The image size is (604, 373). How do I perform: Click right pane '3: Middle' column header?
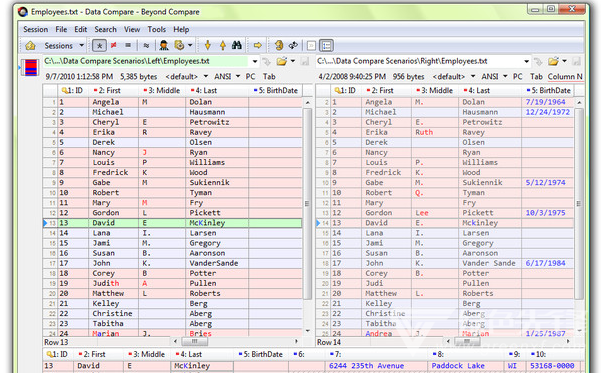click(x=435, y=91)
